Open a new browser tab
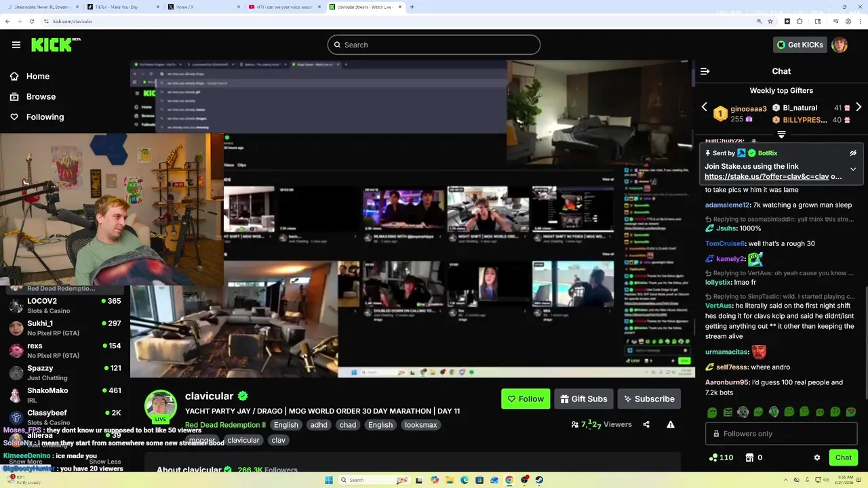The width and height of the screenshot is (868, 488). point(412,7)
